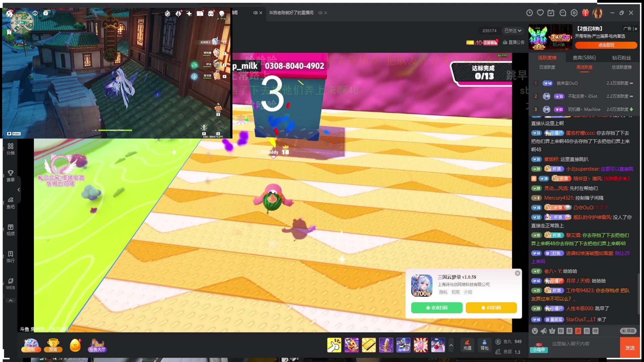Open the check-in calendar icon
The height and width of the screenshot is (362, 644).
point(551,13)
